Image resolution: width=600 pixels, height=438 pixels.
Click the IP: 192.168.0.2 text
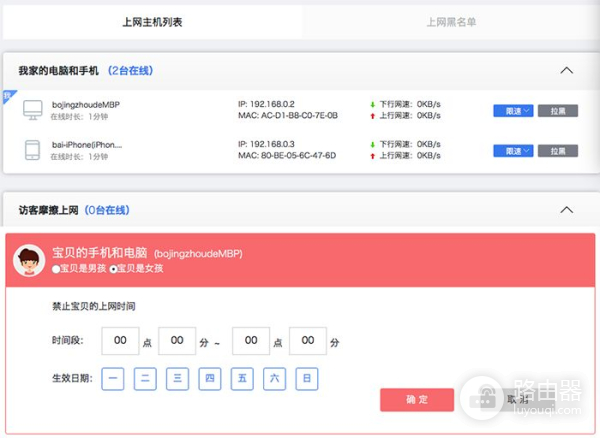[x=266, y=104]
